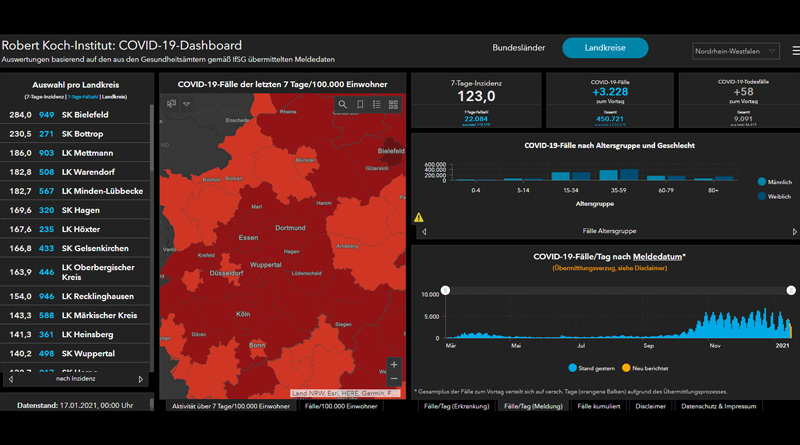Toggle the Stand gestern legend series
The height and width of the screenshot is (445, 800).
(x=591, y=368)
